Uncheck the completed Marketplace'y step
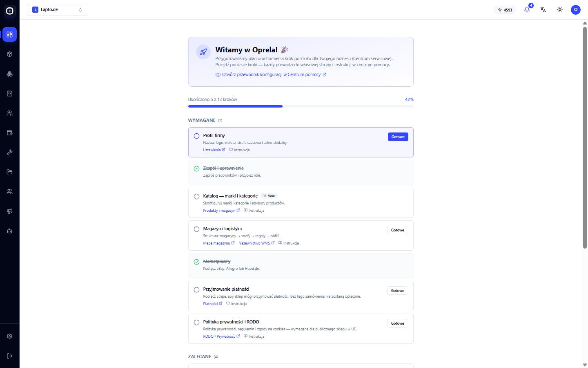Screen dimensions: 588x368 click(x=196, y=262)
